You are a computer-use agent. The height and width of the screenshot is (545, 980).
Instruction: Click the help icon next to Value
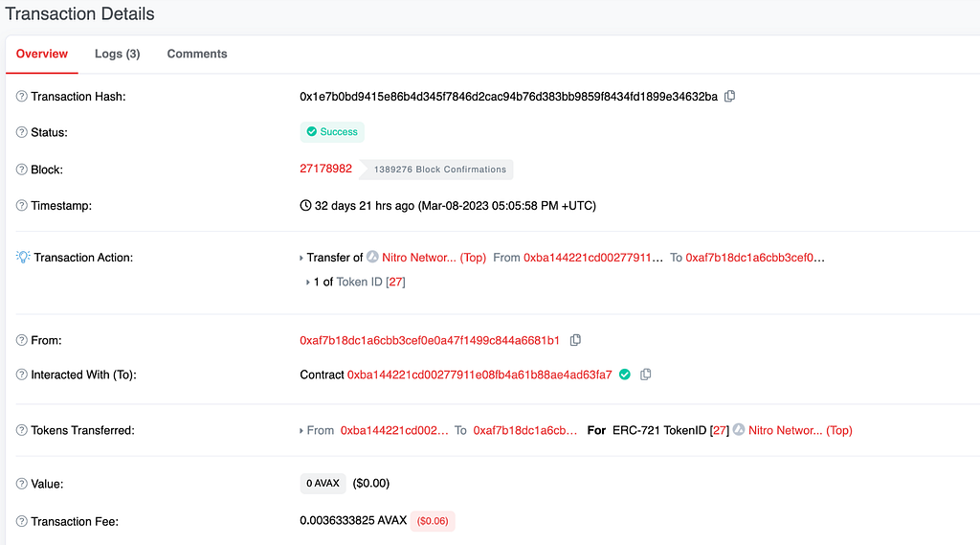click(x=22, y=484)
